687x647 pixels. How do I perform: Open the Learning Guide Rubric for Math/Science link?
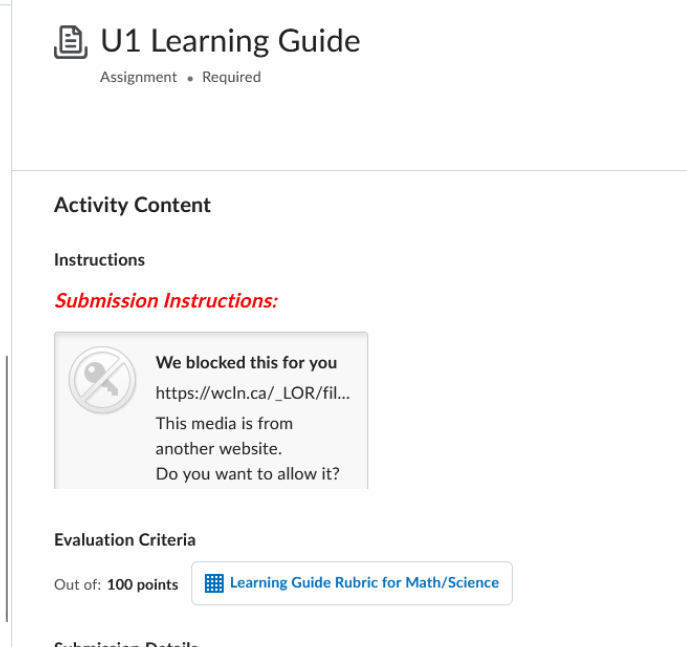(364, 583)
